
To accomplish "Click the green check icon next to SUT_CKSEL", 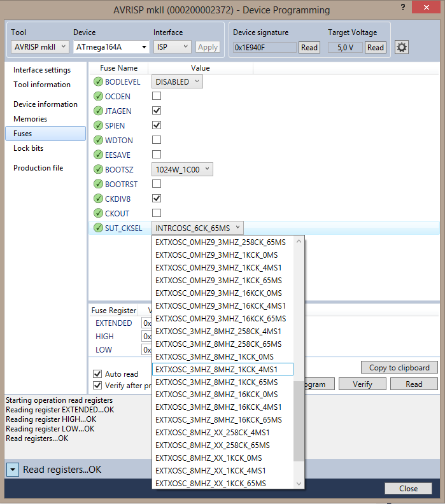I will click(98, 228).
